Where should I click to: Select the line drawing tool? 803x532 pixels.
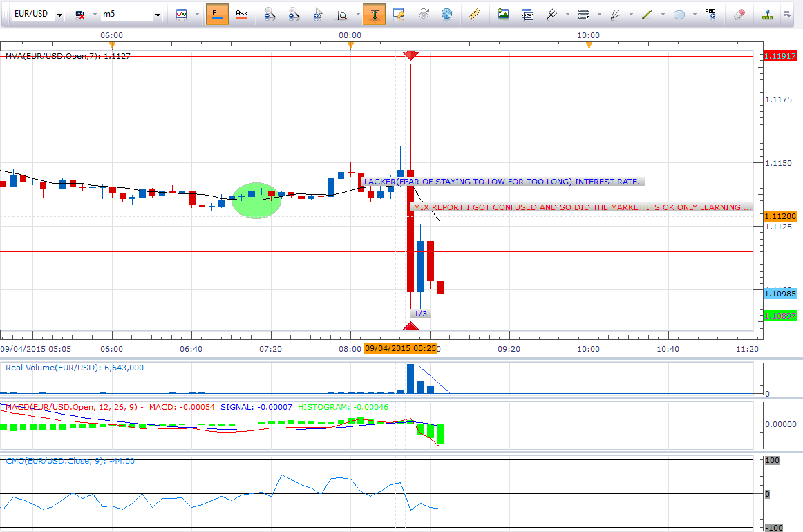click(x=645, y=13)
